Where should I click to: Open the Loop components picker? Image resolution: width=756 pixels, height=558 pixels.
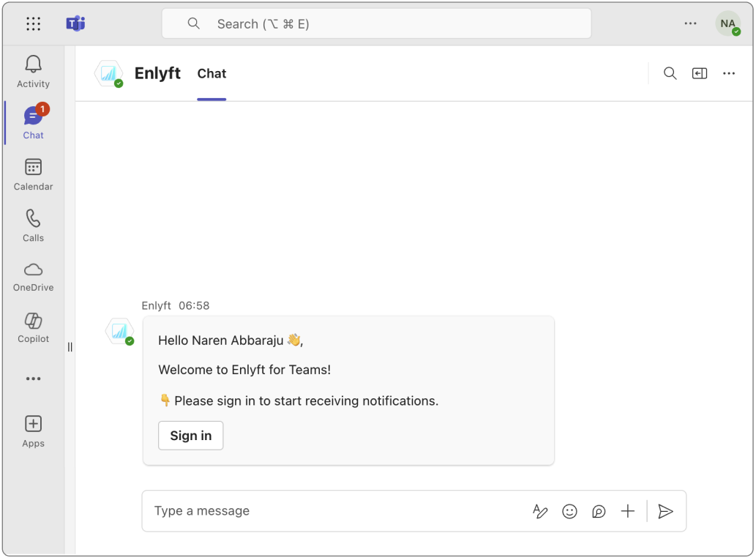[599, 511]
